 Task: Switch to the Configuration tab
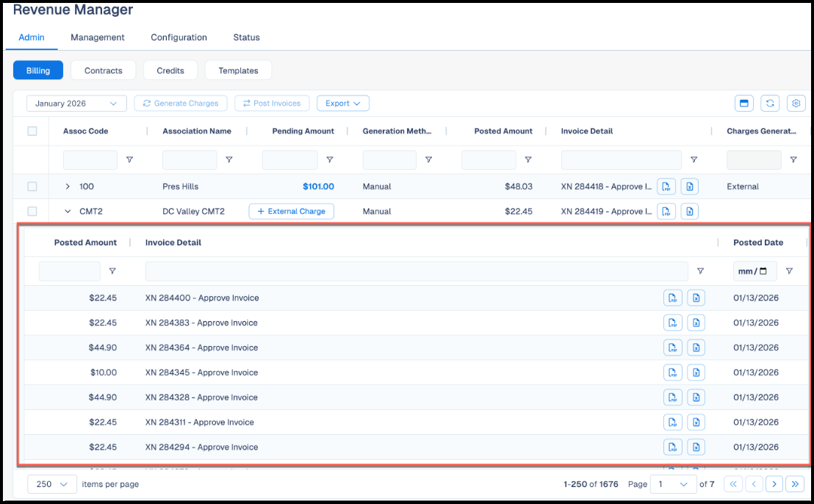pyautogui.click(x=179, y=37)
